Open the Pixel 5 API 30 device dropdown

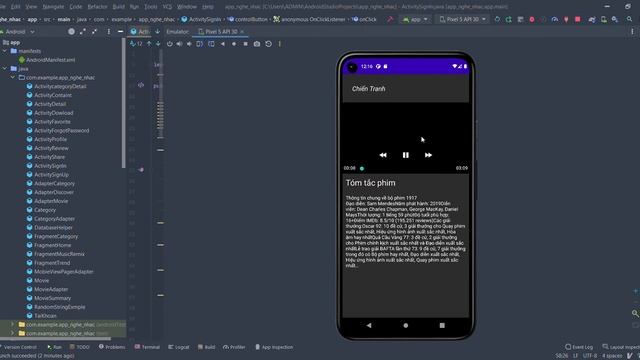(463, 19)
